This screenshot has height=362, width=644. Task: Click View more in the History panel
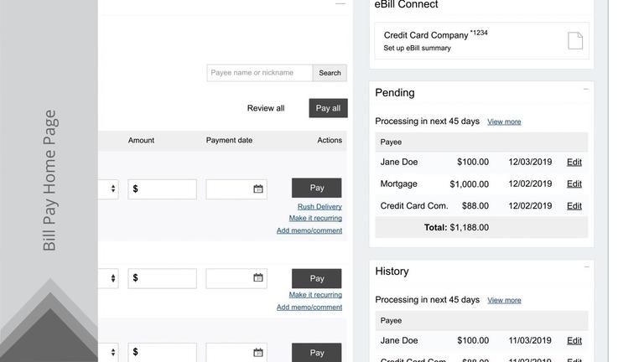click(504, 300)
